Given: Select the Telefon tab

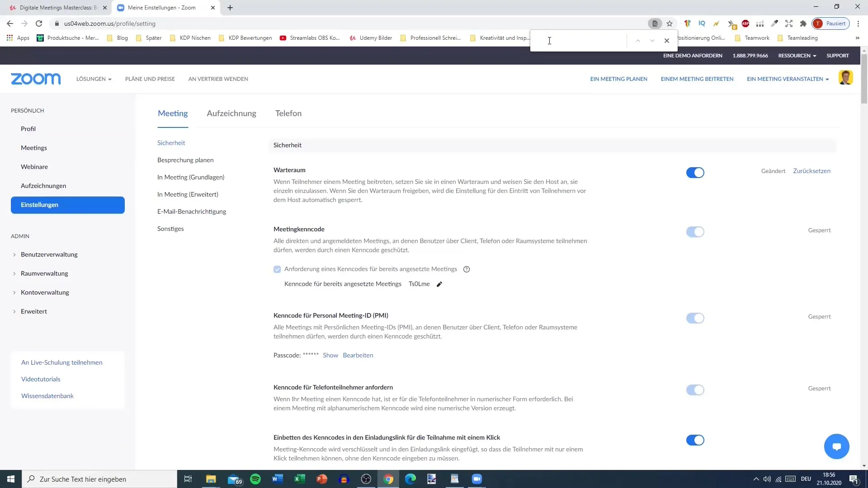Looking at the screenshot, I should pyautogui.click(x=288, y=113).
